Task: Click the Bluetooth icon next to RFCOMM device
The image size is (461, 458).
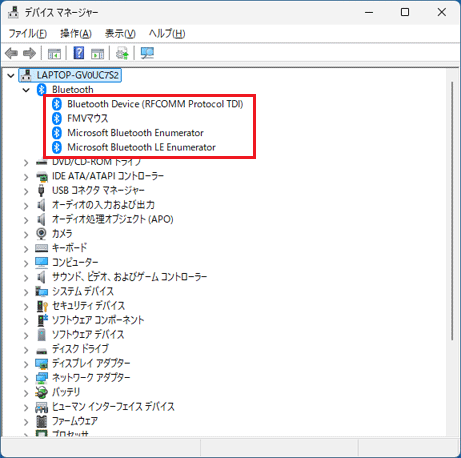Action: pyautogui.click(x=57, y=104)
